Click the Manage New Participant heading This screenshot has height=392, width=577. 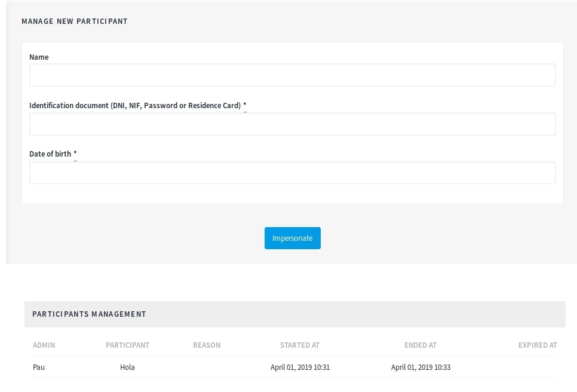click(75, 22)
